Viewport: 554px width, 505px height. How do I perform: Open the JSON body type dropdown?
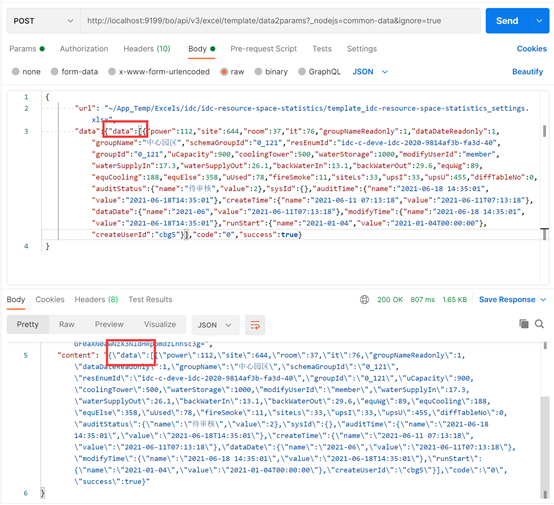coord(370,72)
